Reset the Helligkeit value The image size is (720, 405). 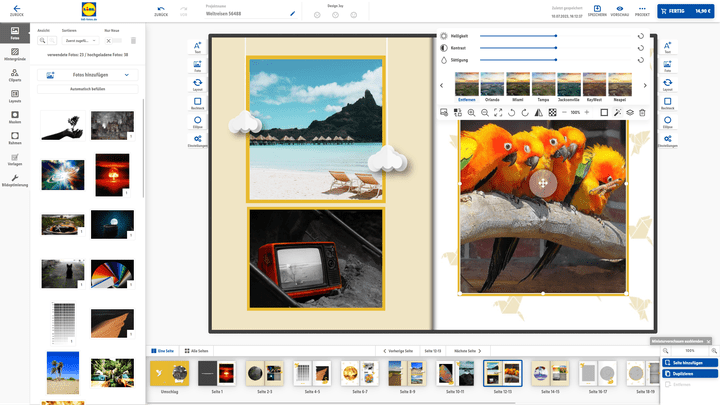(640, 35)
